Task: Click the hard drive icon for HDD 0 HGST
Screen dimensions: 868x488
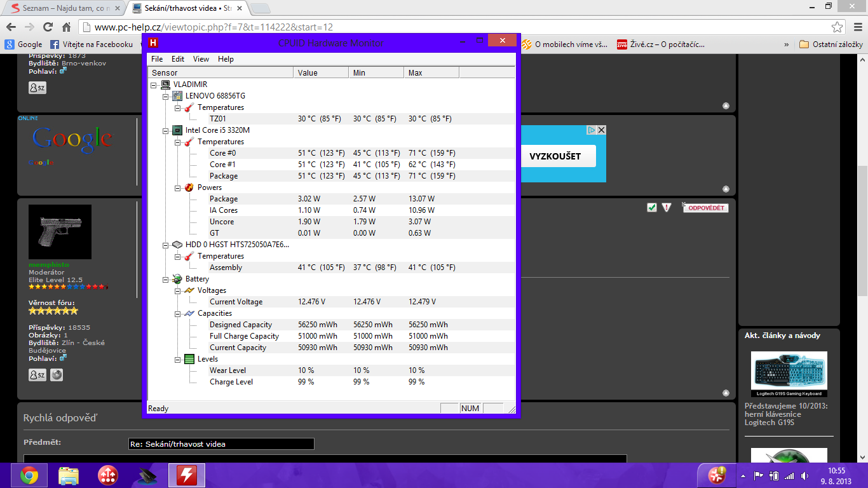Action: click(177, 245)
